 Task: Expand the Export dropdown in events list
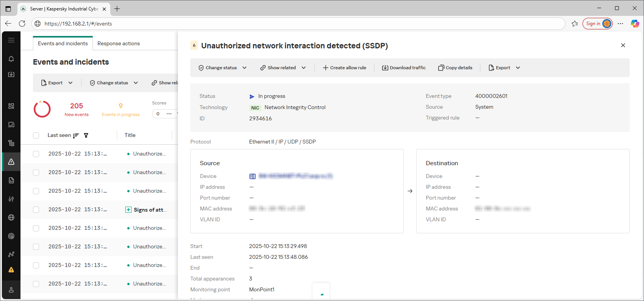pyautogui.click(x=57, y=83)
